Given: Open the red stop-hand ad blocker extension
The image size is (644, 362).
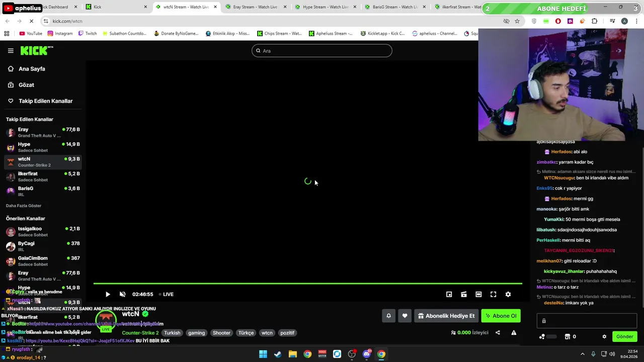Looking at the screenshot, I should 558,21.
